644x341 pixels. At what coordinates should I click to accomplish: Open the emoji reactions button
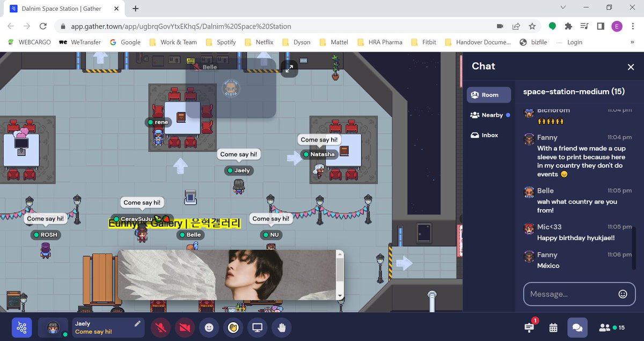point(209,328)
